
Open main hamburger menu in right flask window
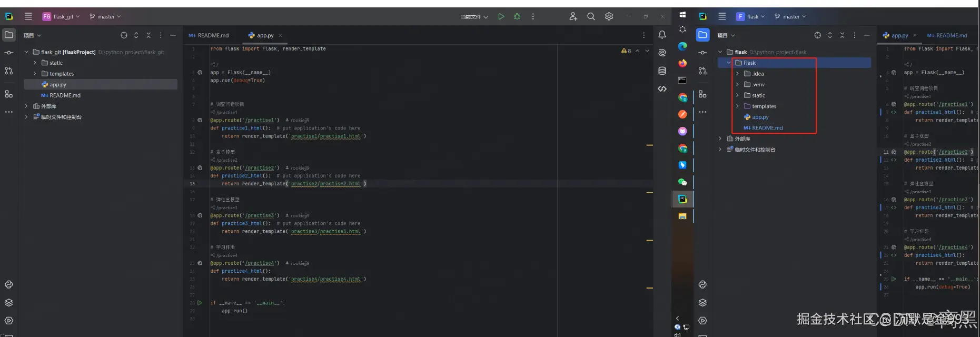722,16
